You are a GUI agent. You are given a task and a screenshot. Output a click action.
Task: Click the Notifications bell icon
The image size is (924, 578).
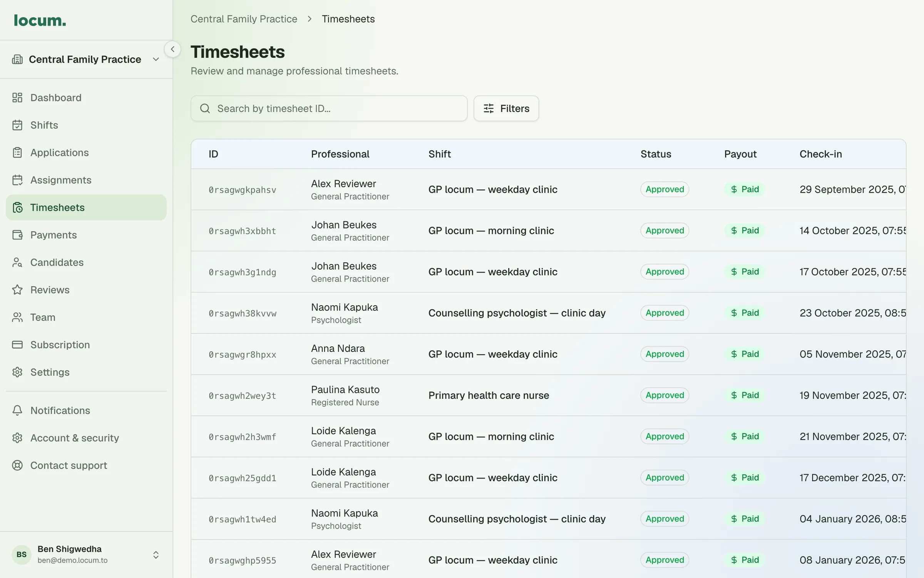point(17,410)
